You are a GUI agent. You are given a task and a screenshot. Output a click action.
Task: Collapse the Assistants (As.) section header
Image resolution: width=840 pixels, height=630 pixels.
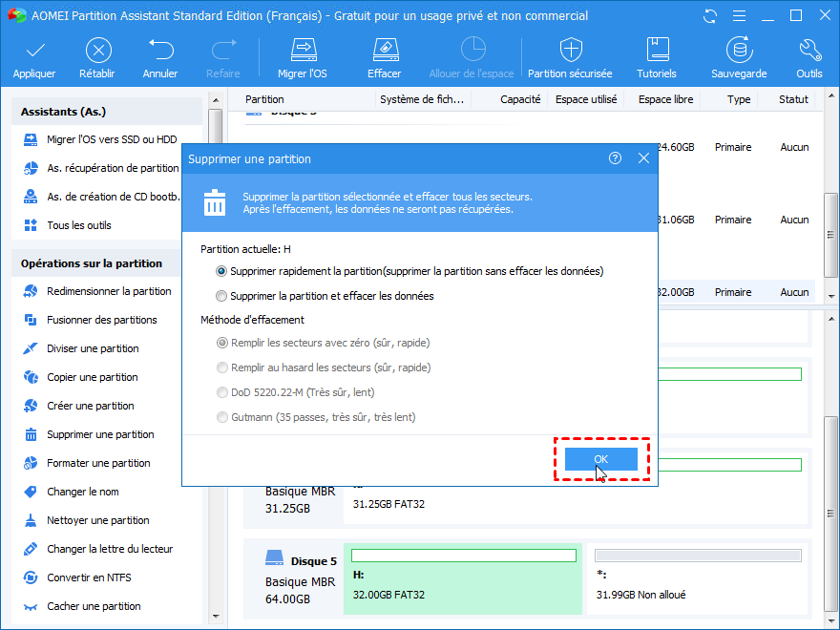coord(107,112)
